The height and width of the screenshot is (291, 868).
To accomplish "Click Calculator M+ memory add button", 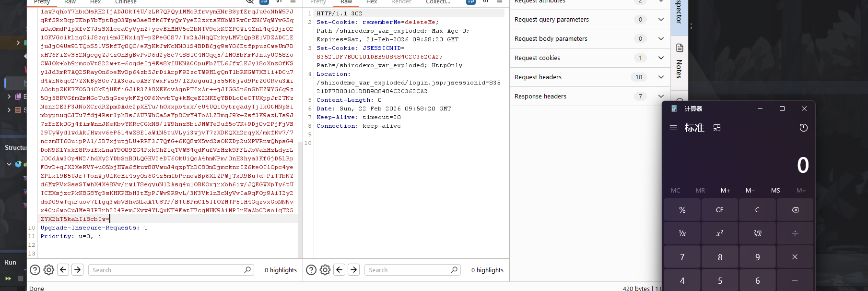I will click(x=726, y=191).
